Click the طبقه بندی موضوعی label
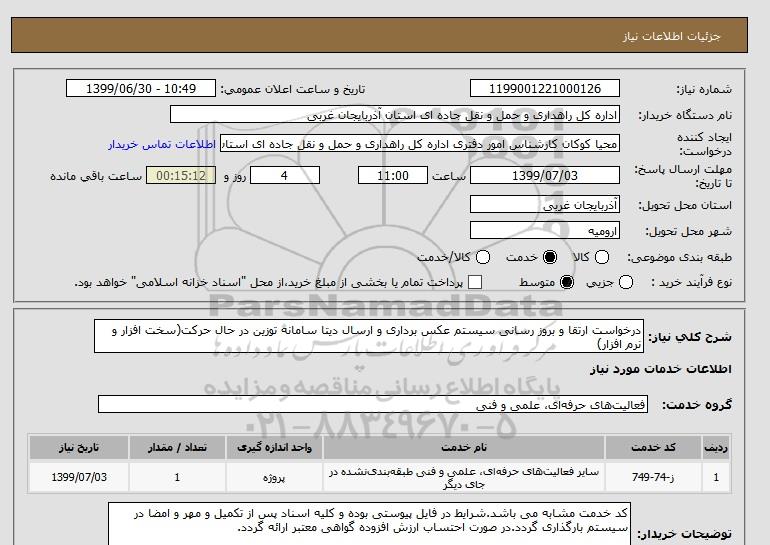Viewport: 770px width, 545px height. (x=679, y=257)
